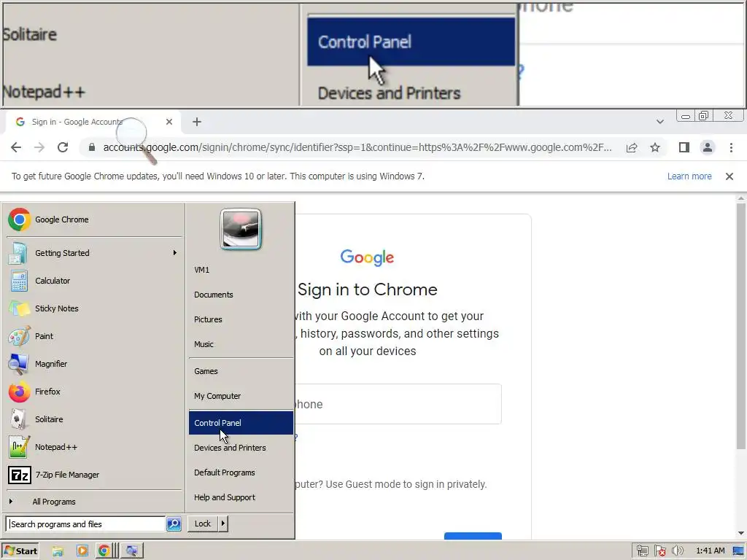
Task: Open My Computer from the Start menu
Action: pos(241,396)
